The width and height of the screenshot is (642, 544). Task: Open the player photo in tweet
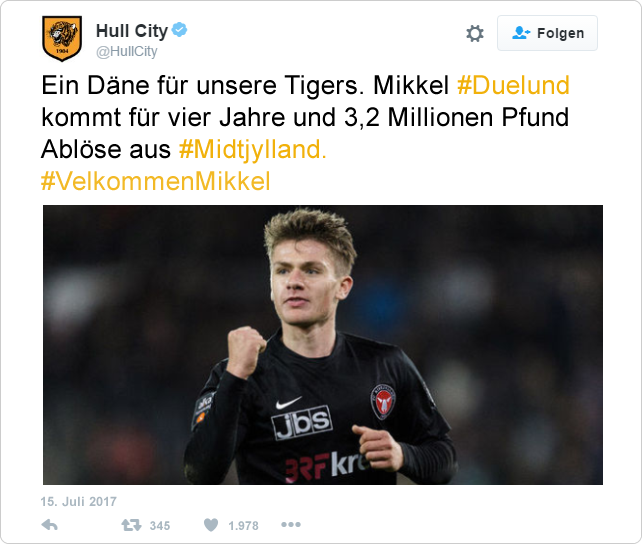tap(323, 345)
